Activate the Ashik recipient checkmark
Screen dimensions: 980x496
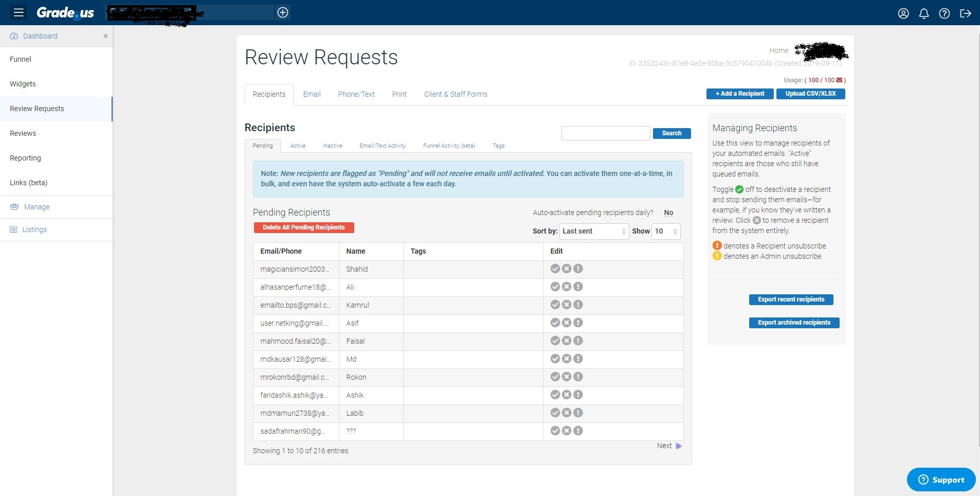click(555, 395)
